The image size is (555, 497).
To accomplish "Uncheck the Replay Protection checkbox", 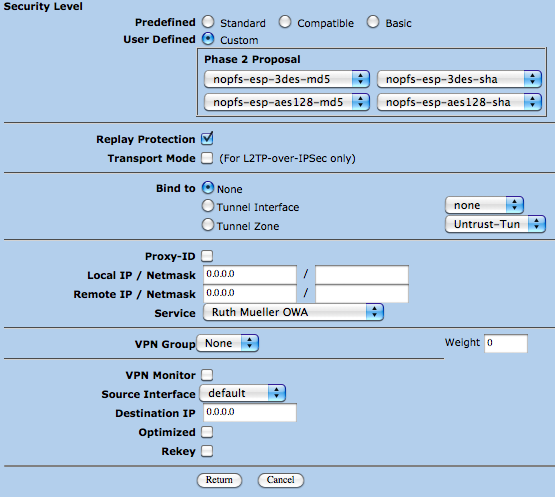I will coord(207,139).
